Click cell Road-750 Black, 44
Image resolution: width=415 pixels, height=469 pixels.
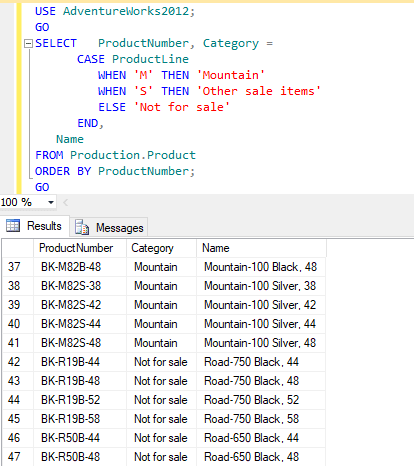[261, 362]
